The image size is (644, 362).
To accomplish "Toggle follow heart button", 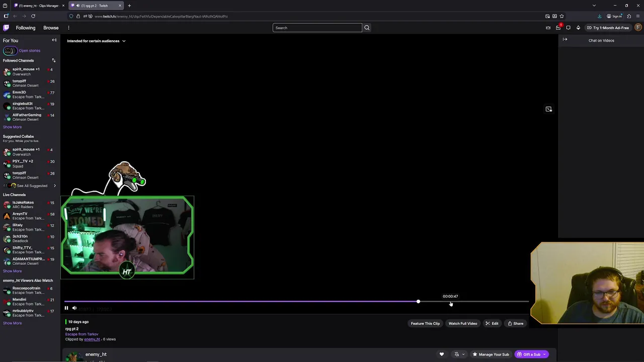I will tap(442, 354).
